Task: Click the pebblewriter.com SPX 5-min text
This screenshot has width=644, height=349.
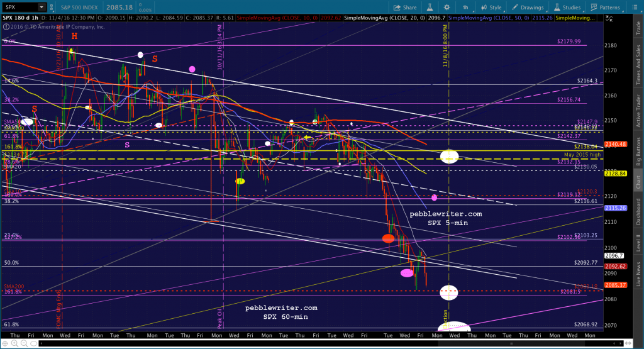Action: coord(446,218)
